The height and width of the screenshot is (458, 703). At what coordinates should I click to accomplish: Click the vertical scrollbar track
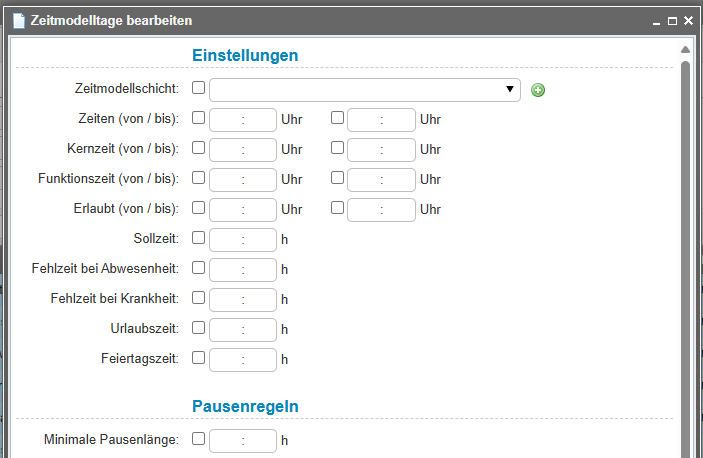tap(685, 260)
